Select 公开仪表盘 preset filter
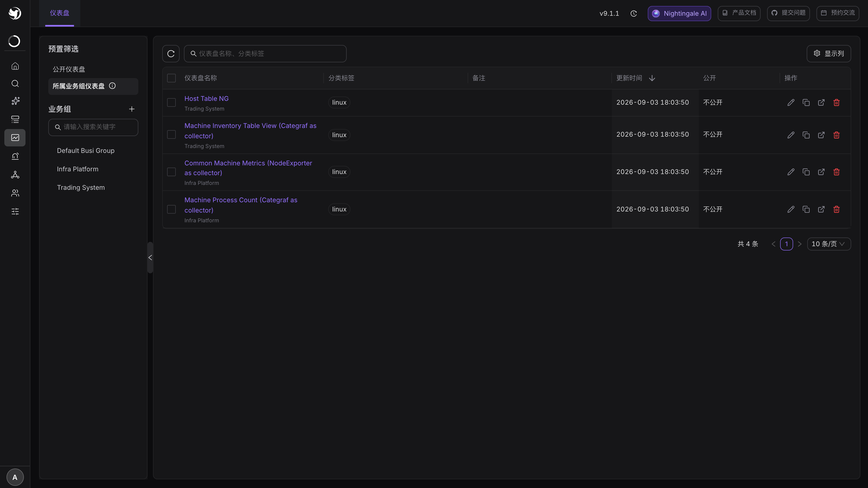The width and height of the screenshot is (868, 488). point(69,69)
